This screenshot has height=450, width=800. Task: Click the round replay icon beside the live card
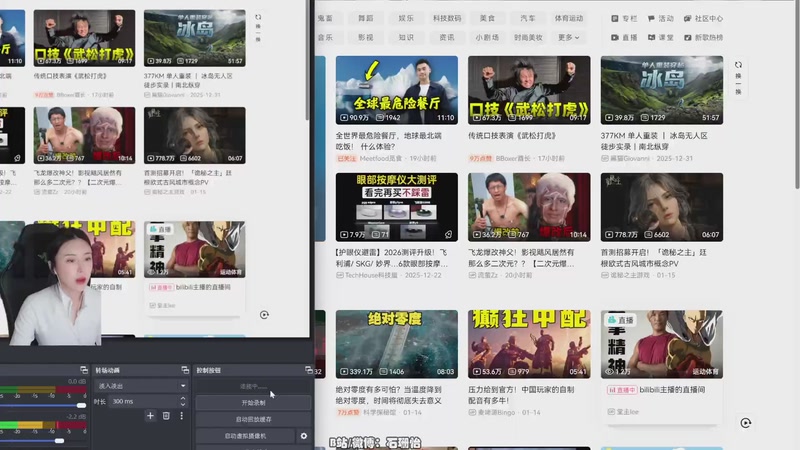[745, 423]
